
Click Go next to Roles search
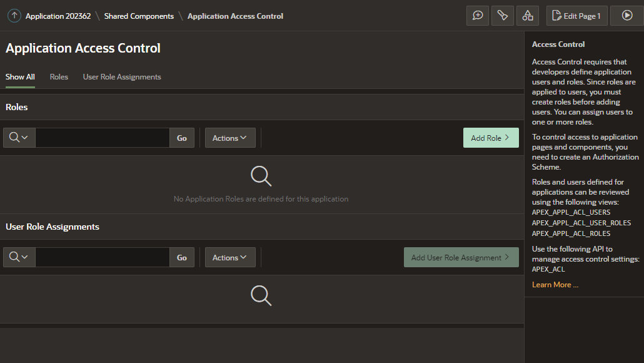(182, 138)
